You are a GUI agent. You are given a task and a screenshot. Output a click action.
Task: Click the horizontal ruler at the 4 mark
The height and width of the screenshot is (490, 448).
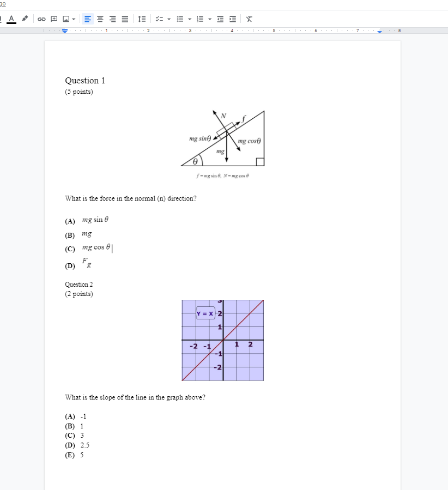click(x=232, y=31)
